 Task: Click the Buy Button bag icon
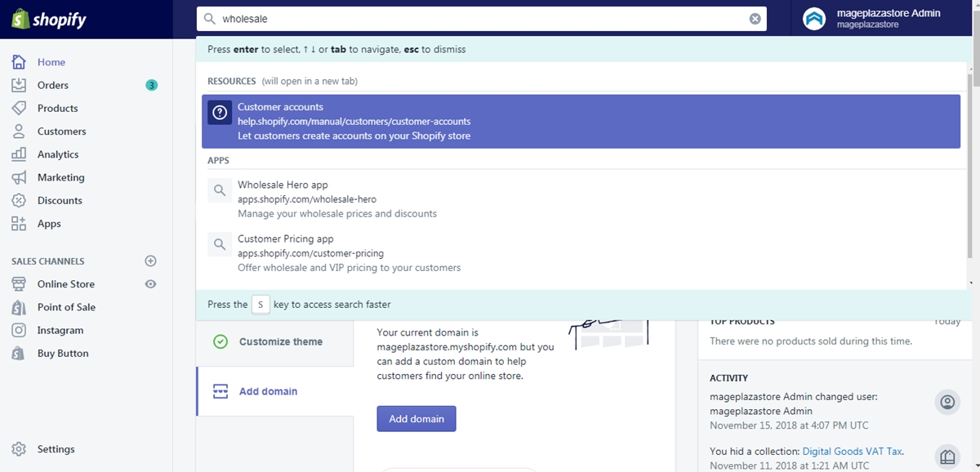pos(19,354)
